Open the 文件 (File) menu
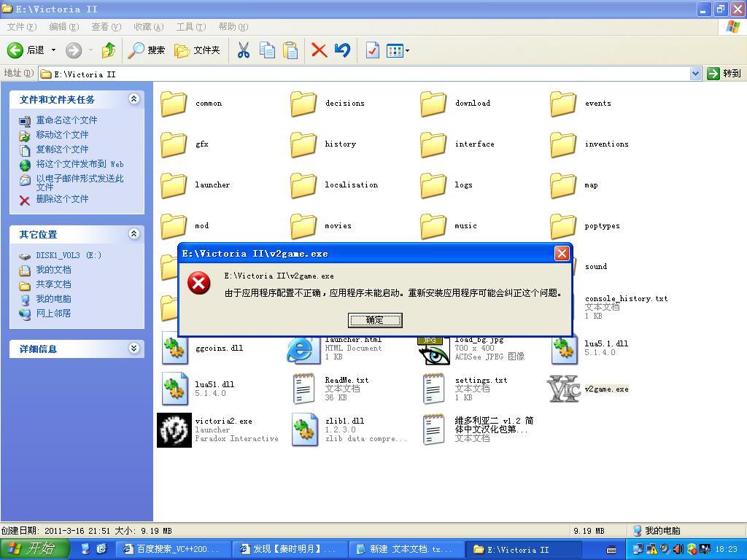Screen dimensions: 747x560 point(21,27)
